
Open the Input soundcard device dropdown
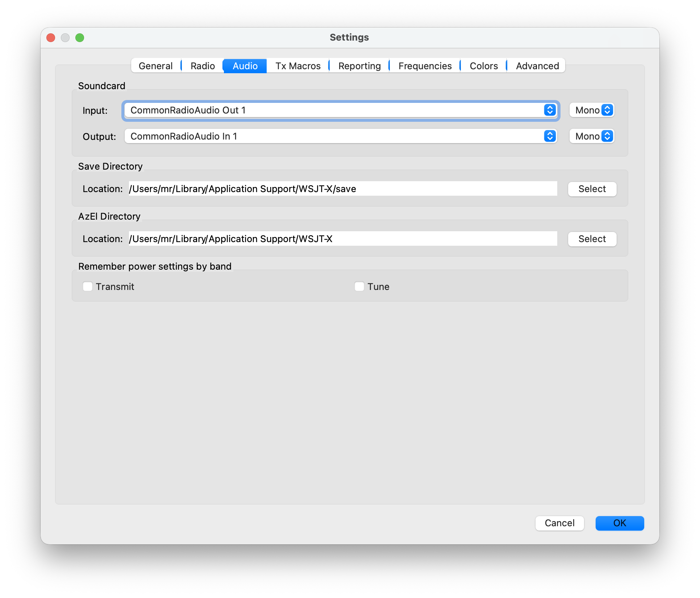[x=341, y=110]
